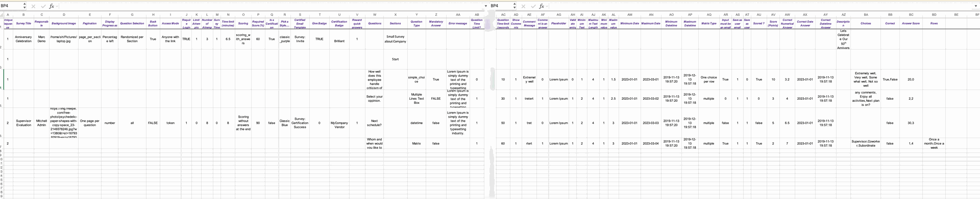Click the Name Box stepper arrows in left pane
This screenshot has width=980, height=199.
click(25, 6)
